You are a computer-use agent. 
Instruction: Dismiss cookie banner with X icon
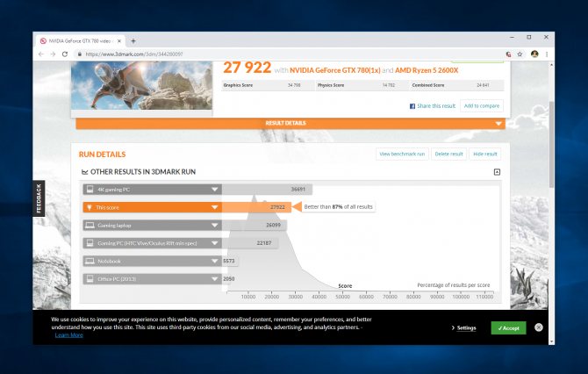(539, 327)
